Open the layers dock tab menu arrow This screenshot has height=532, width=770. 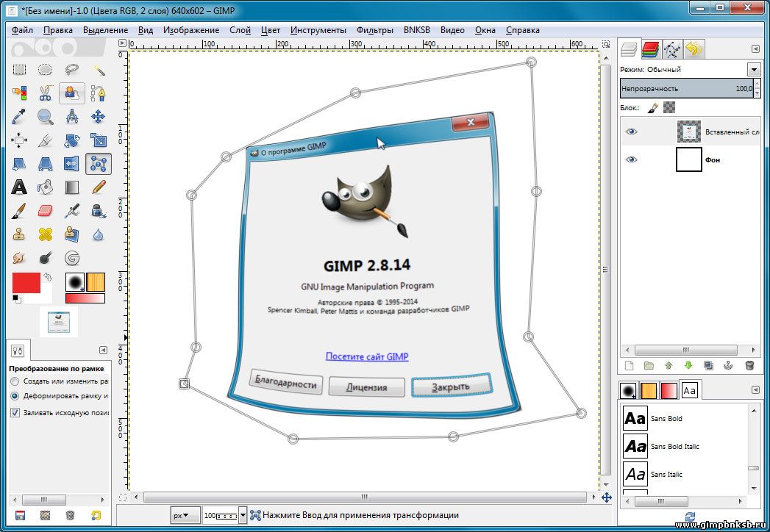coord(755,49)
